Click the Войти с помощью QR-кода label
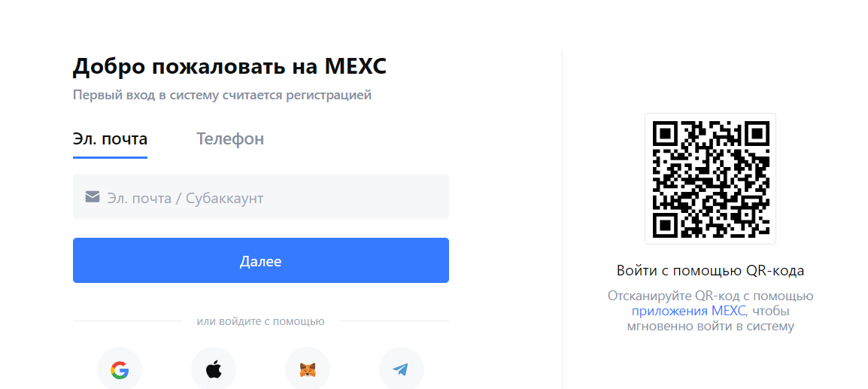Screen dimensions: 868x389 (710, 271)
